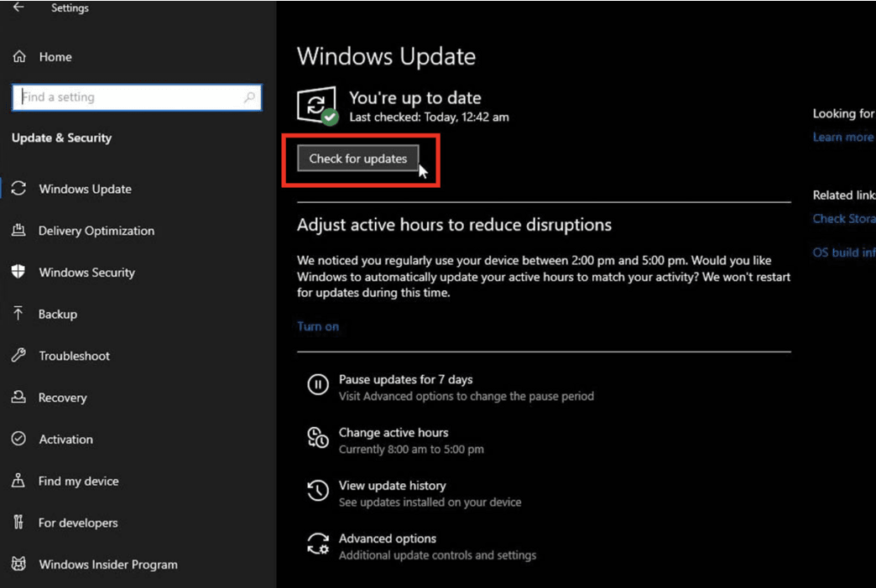Click the Windows Insider Program cat icon

(18, 564)
